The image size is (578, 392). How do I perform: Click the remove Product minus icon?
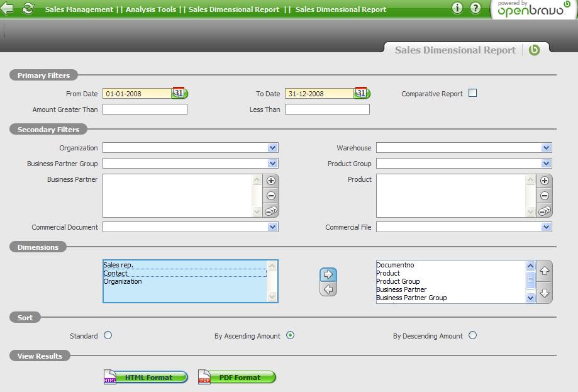tap(545, 196)
